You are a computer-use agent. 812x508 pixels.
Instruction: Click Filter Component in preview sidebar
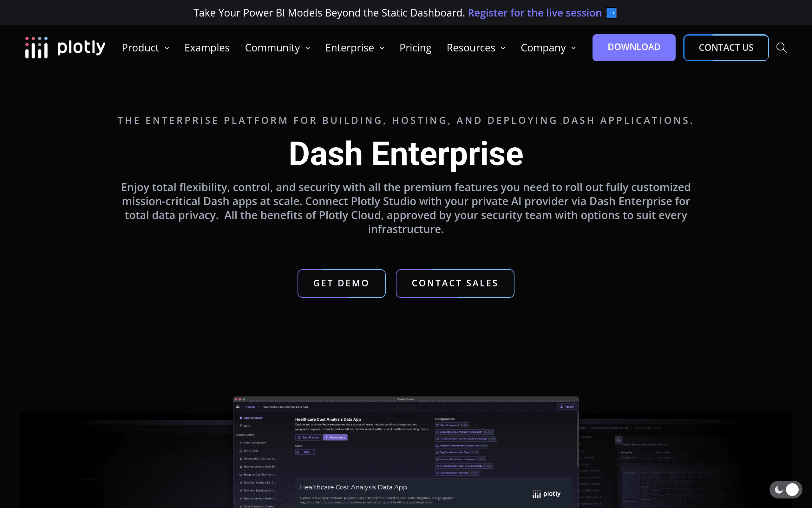253,443
